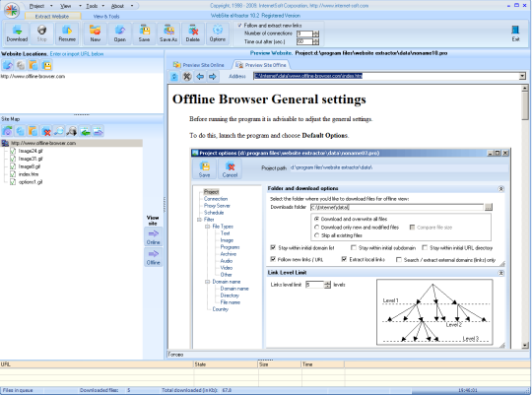The width and height of the screenshot is (532, 395).
Task: Select Download and overwrite all files radio in picture
Action: [x=317, y=219]
